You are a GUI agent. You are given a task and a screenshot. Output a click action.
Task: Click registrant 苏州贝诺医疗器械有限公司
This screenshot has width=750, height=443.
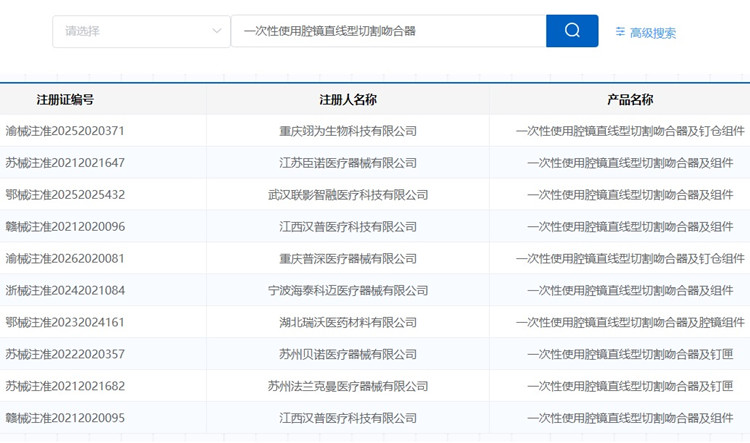(348, 354)
